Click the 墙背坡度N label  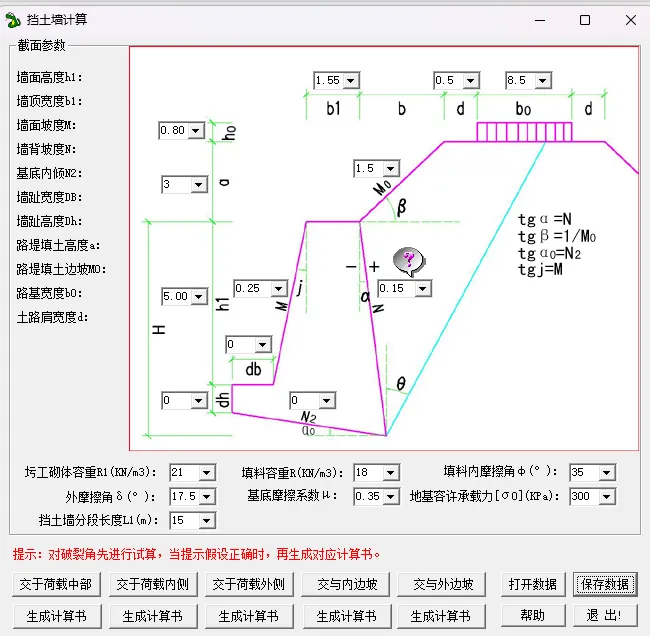46,149
